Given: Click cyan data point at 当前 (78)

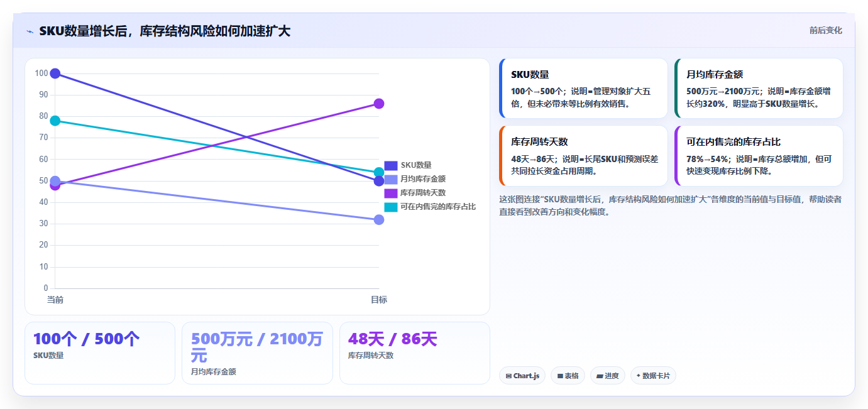Looking at the screenshot, I should point(55,121).
